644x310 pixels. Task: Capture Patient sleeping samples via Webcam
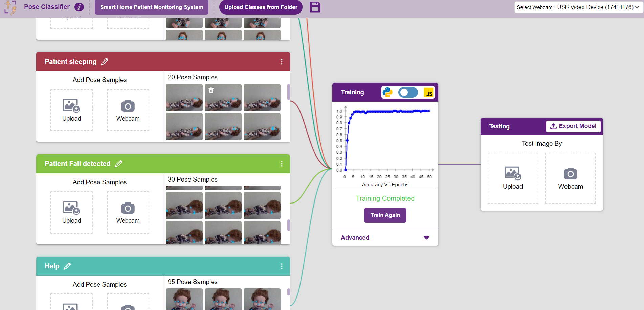(128, 110)
